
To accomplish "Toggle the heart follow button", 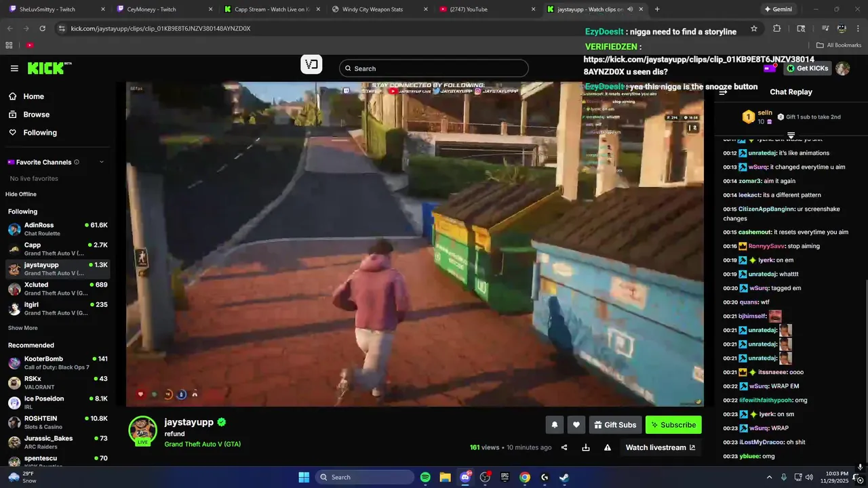I will [576, 425].
